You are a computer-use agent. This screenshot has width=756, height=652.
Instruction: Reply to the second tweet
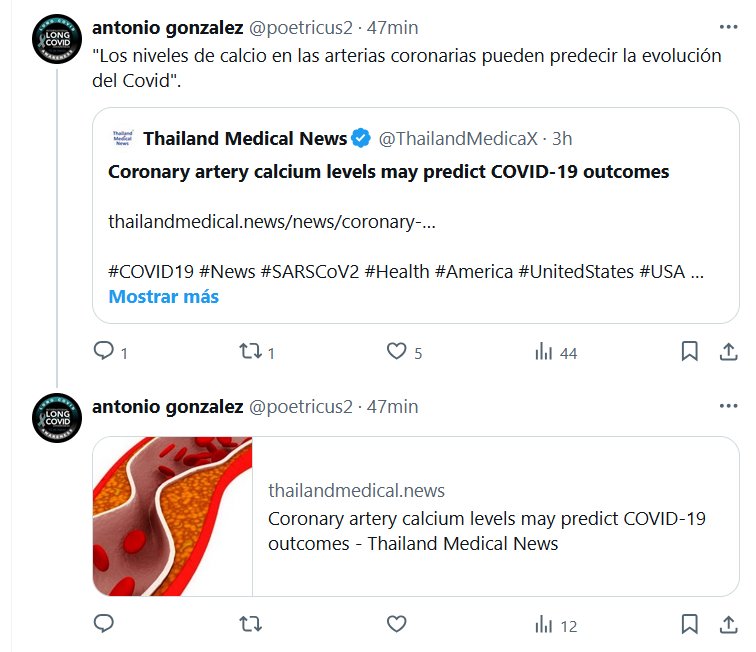(x=104, y=625)
